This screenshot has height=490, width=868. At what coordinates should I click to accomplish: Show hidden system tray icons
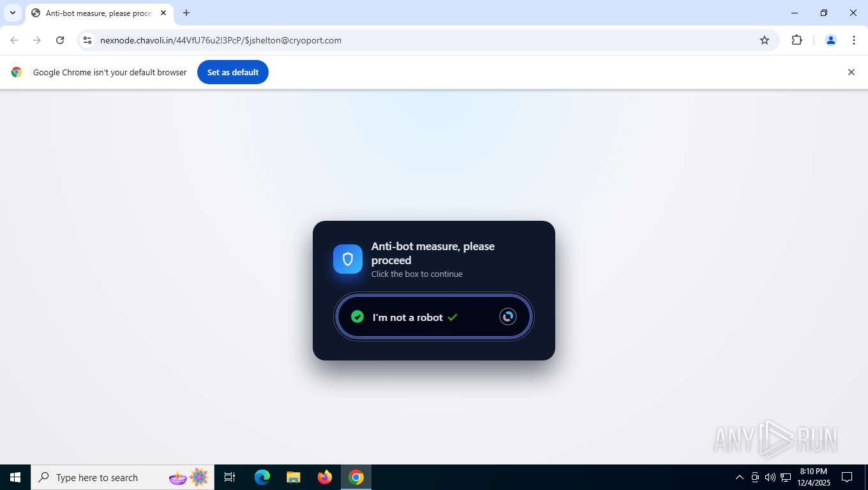pyautogui.click(x=740, y=477)
